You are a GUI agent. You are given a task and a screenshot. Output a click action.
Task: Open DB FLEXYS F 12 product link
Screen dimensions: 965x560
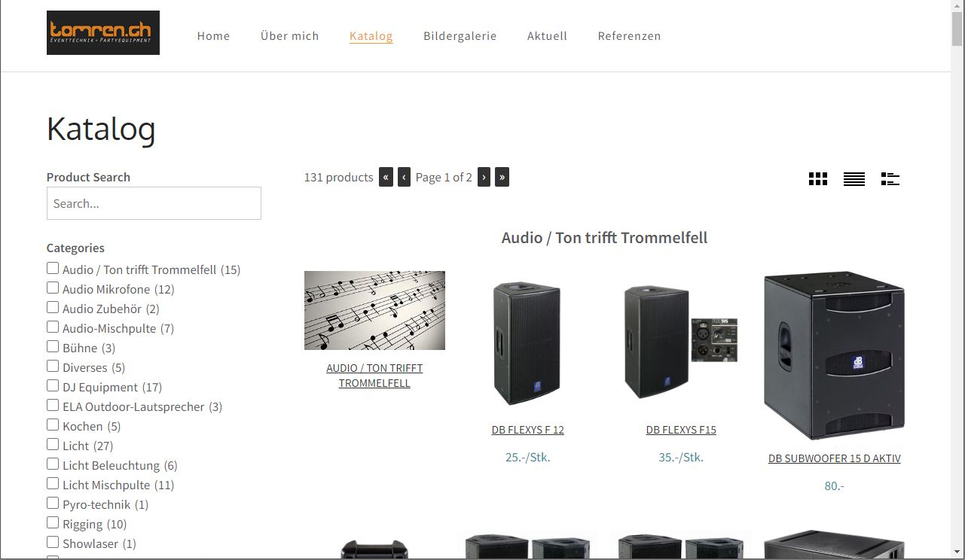coord(528,430)
